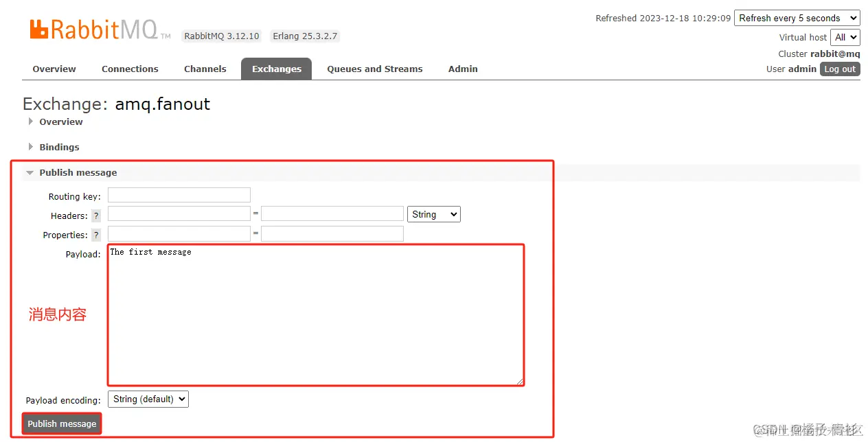Screen dimensions: 868x442
Task: Click the Log out button
Action: [840, 69]
